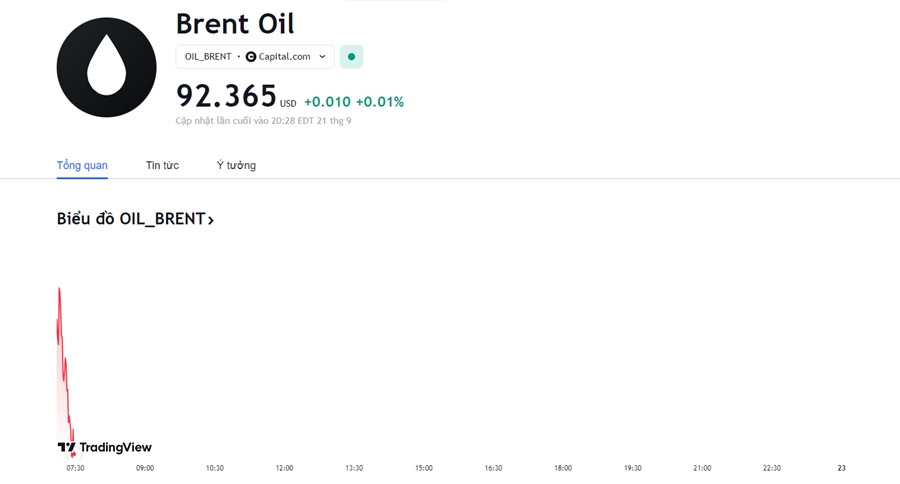This screenshot has width=900, height=484.
Task: Select the 19:30 time axis label
Action: click(x=633, y=468)
